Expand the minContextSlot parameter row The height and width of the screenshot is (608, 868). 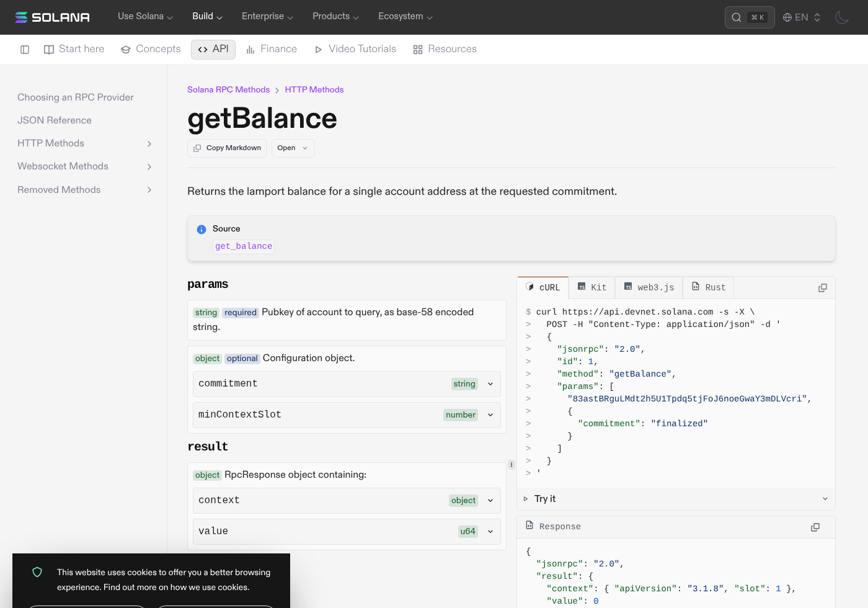click(x=347, y=415)
